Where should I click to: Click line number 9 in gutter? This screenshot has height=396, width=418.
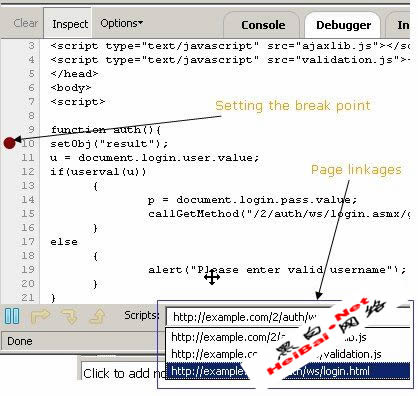click(31, 129)
